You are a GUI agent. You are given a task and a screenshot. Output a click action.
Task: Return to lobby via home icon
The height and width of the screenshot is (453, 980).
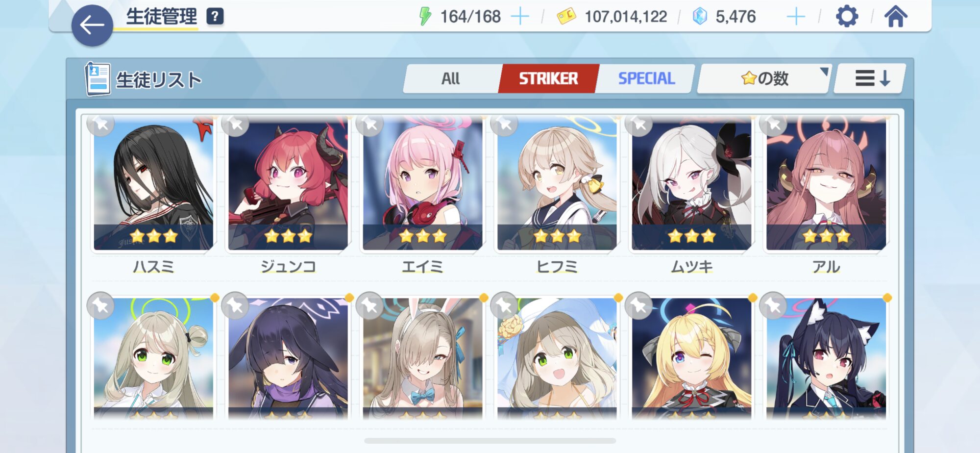[896, 16]
